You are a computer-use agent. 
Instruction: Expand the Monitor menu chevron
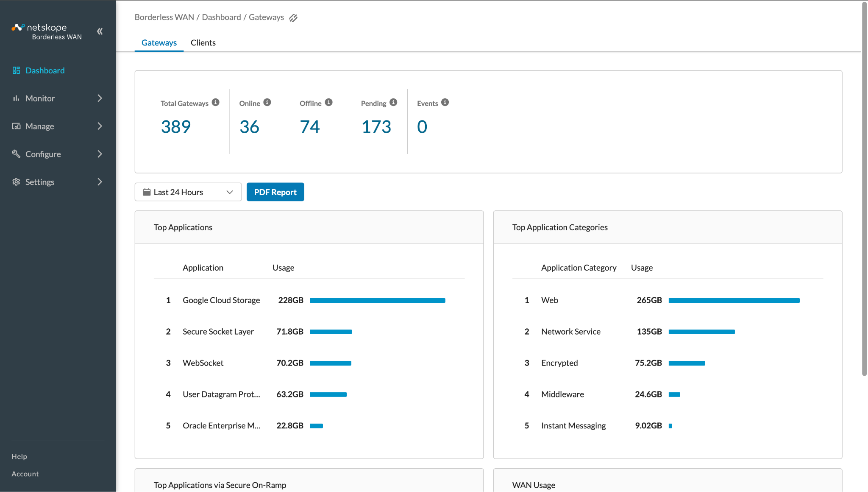(100, 98)
